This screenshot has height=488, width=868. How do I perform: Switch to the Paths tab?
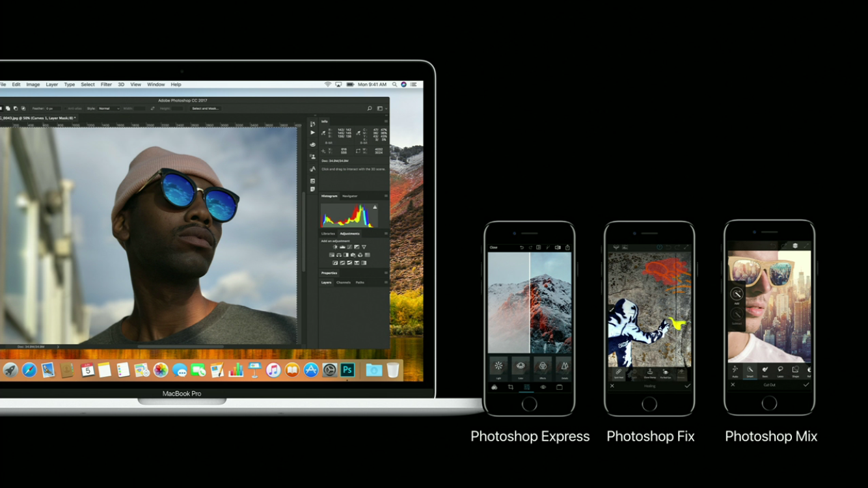[360, 282]
